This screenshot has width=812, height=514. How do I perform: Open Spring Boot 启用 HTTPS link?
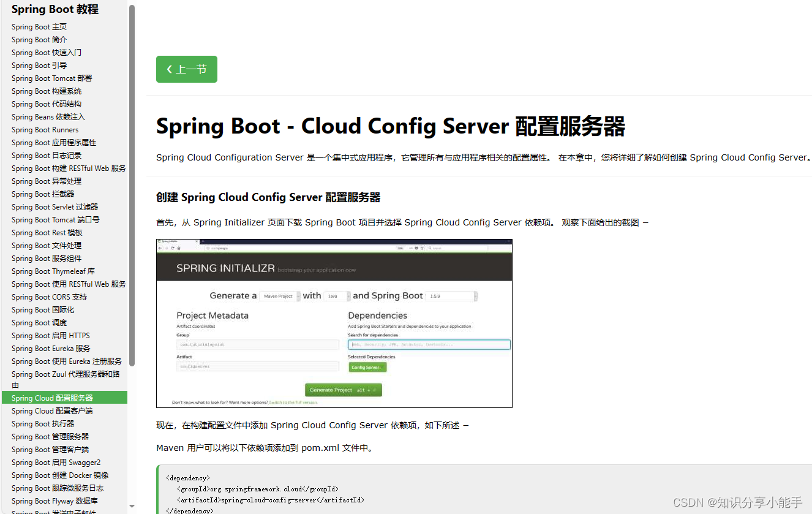coord(51,336)
